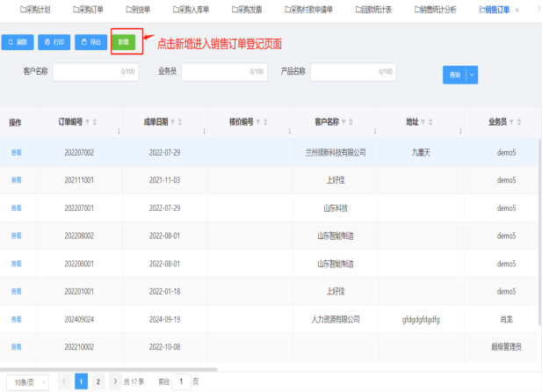Select salesperson cell 超级管理员
Image resolution: width=542 pixels, height=392 pixels.
[x=506, y=346]
